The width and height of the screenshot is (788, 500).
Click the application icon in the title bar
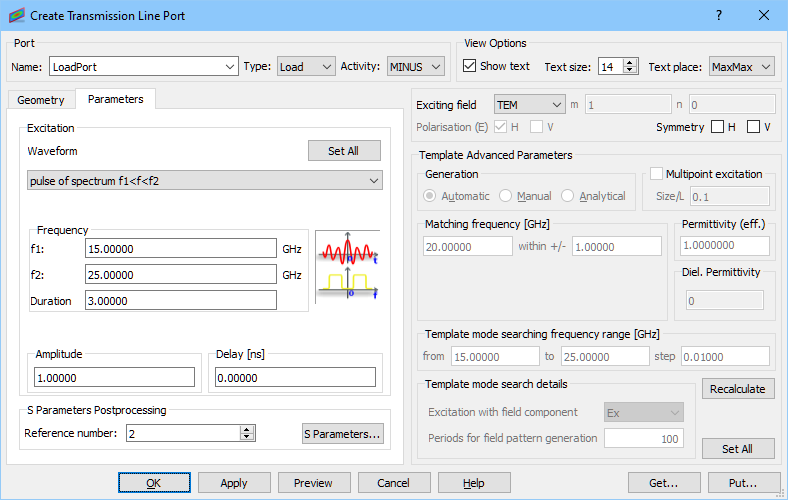click(16, 15)
